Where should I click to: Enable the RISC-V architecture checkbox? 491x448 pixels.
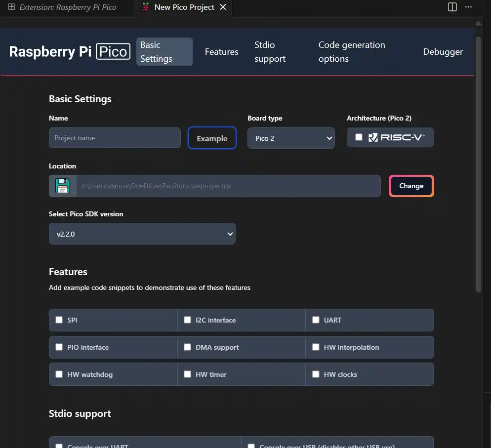point(359,137)
